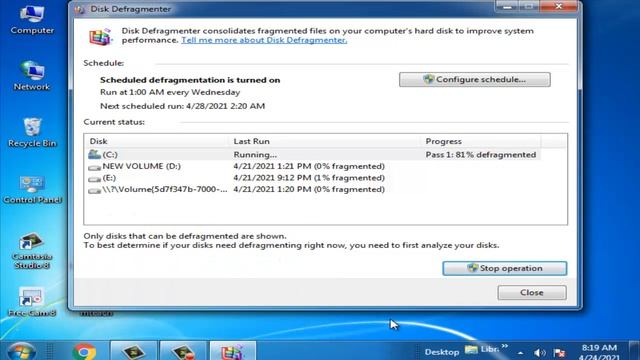
Task: Switch to first Camtasia taskbar button
Action: click(133, 351)
